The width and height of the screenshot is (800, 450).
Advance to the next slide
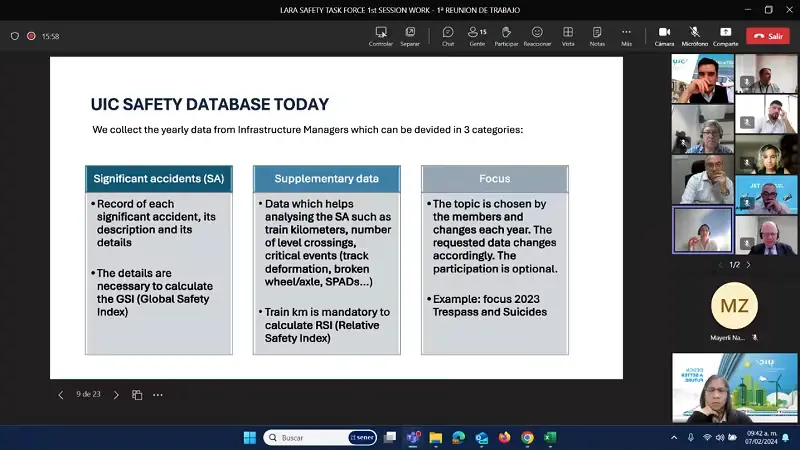116,395
